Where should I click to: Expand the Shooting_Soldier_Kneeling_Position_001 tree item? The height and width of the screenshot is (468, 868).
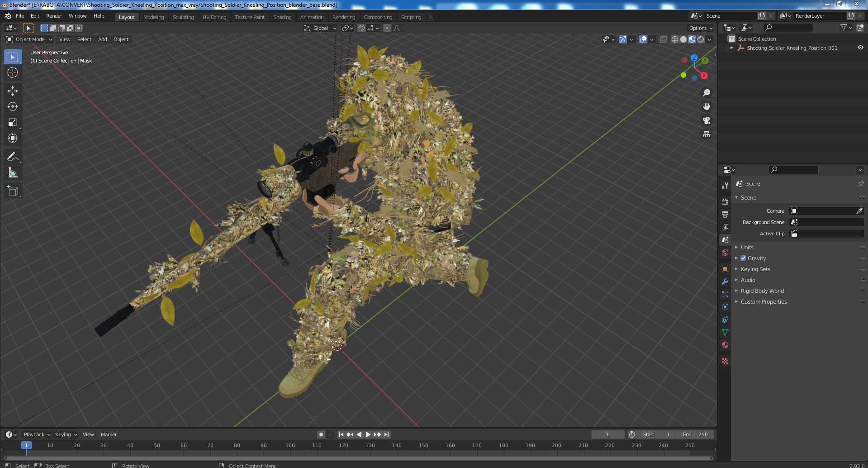tap(732, 48)
